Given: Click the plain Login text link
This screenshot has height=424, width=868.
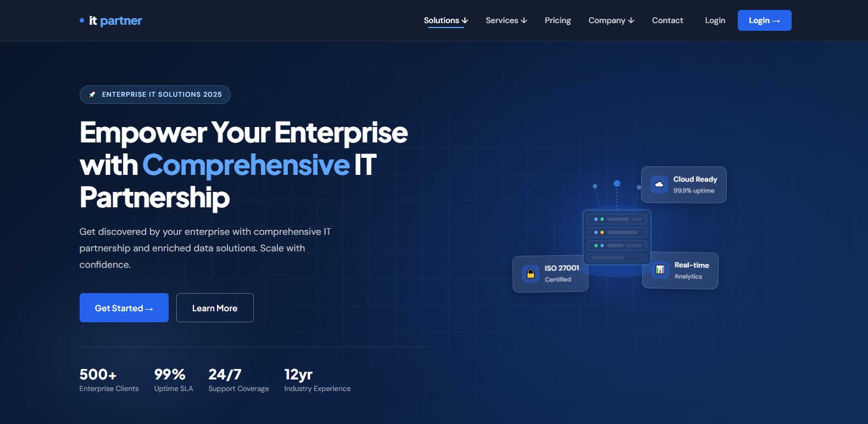Looking at the screenshot, I should pos(715,20).
